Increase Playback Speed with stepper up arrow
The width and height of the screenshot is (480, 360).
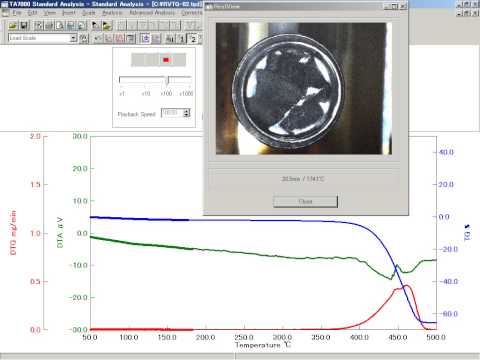187,111
